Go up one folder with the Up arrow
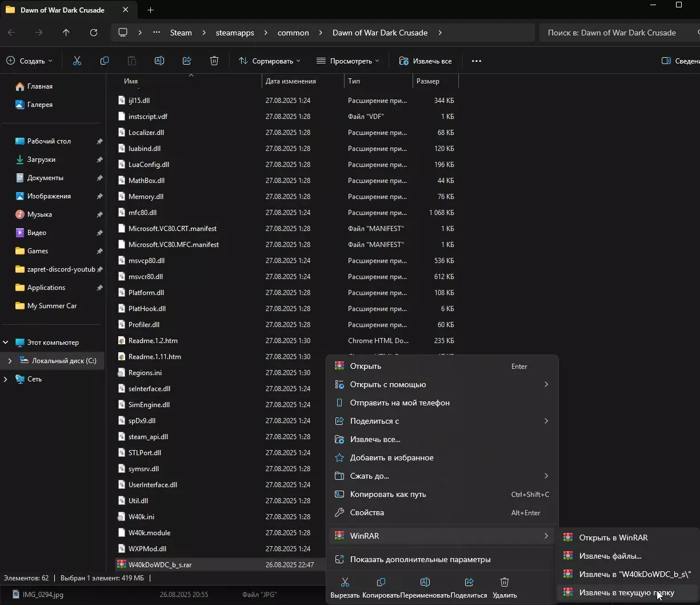Viewport: 700px width, 605px height. (x=66, y=33)
